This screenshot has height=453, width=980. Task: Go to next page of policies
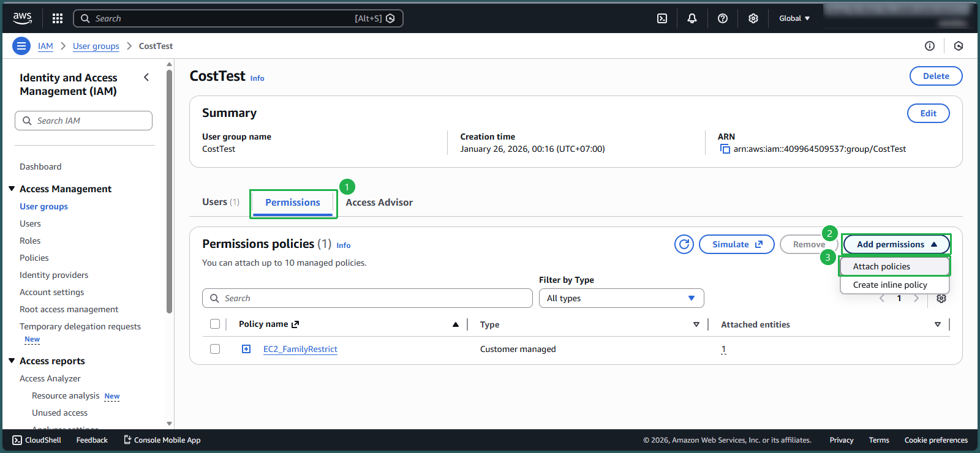click(x=916, y=298)
